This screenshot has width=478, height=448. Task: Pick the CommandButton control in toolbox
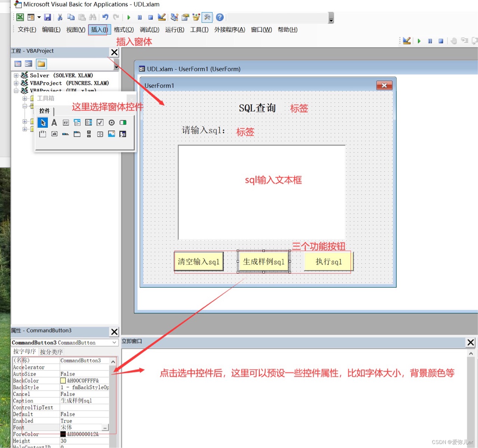54,134
